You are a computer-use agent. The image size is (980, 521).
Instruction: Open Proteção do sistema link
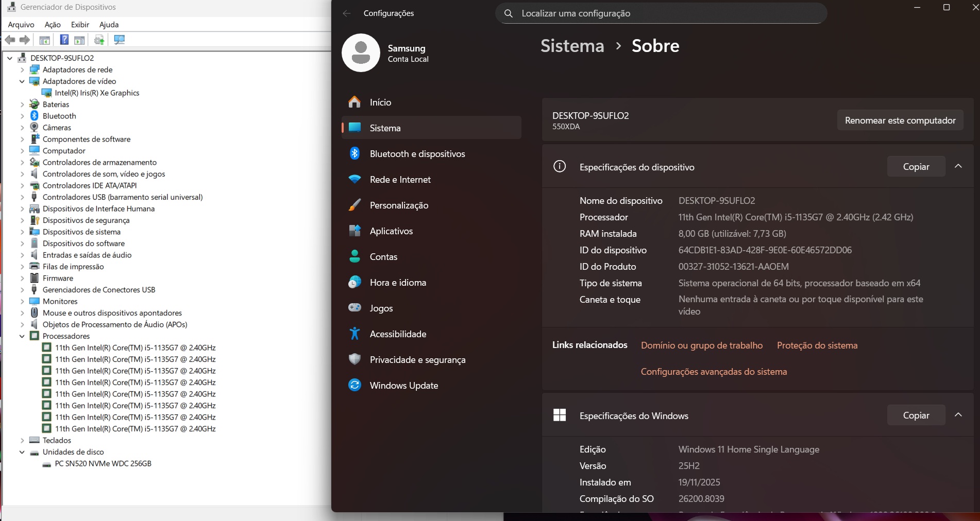(817, 345)
